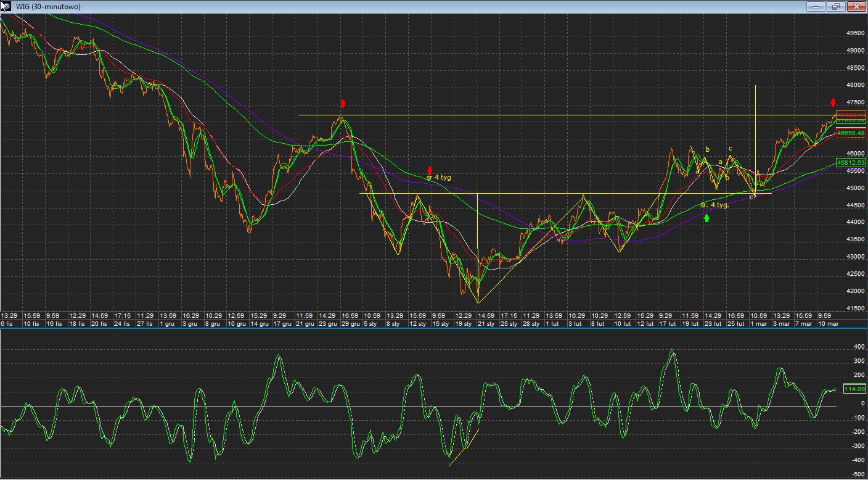The height and width of the screenshot is (480, 868).
Task: Click red down arrow above December peak
Action: [x=343, y=103]
